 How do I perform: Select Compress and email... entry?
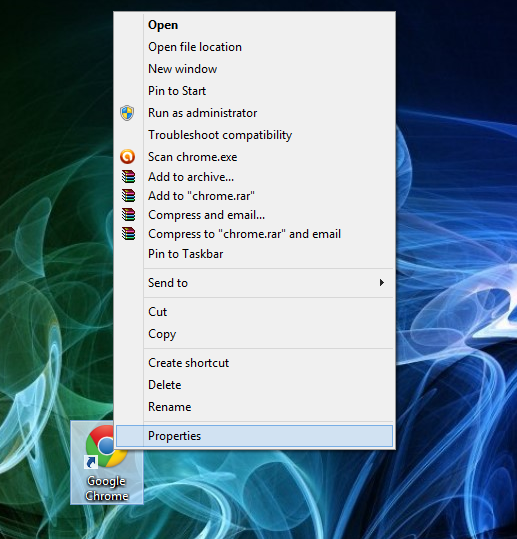[x=254, y=215]
